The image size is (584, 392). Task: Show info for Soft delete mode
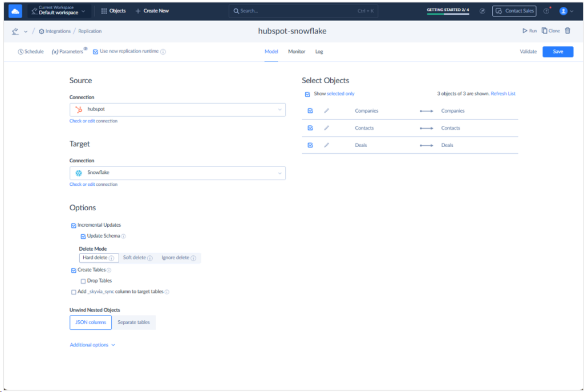click(150, 258)
